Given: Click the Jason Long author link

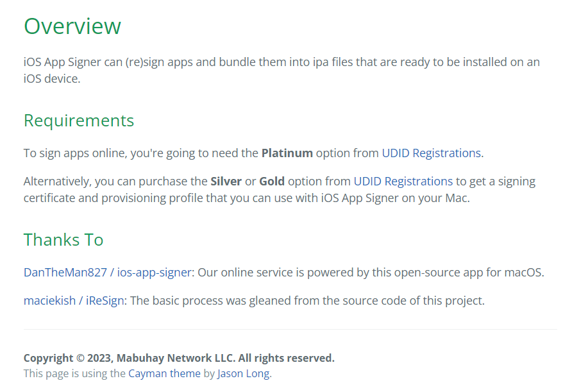Looking at the screenshot, I should coord(244,373).
